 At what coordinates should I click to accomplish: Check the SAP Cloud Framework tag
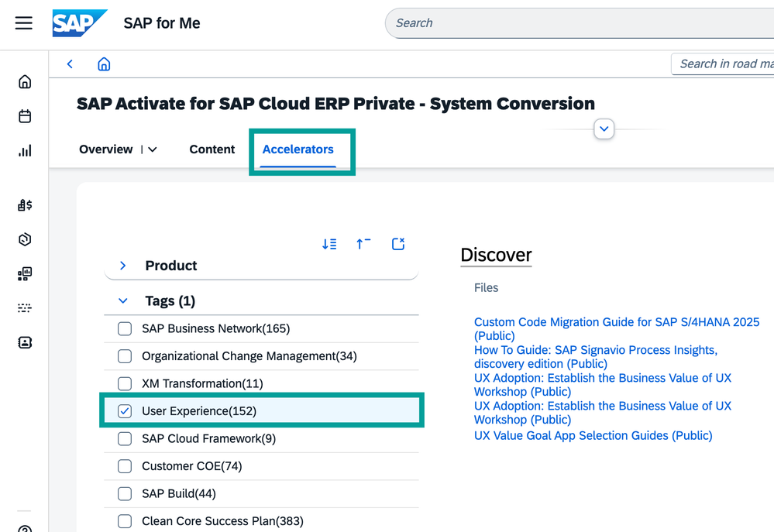click(x=125, y=439)
